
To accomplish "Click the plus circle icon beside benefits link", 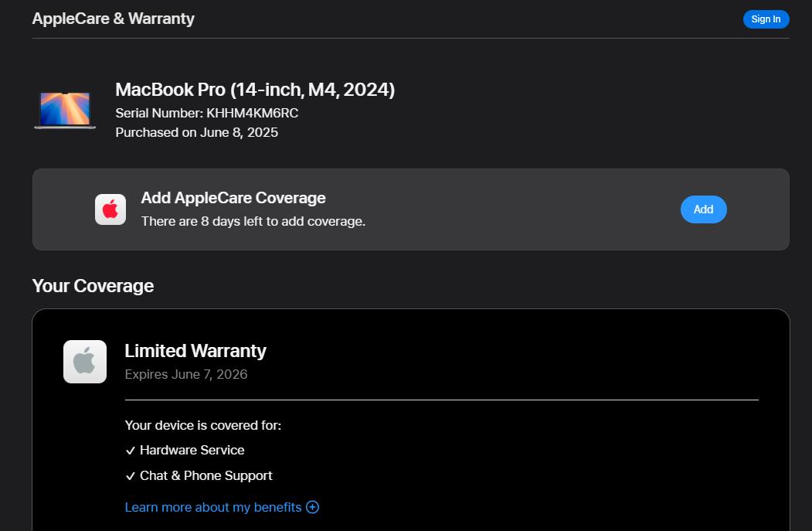I will (x=312, y=507).
